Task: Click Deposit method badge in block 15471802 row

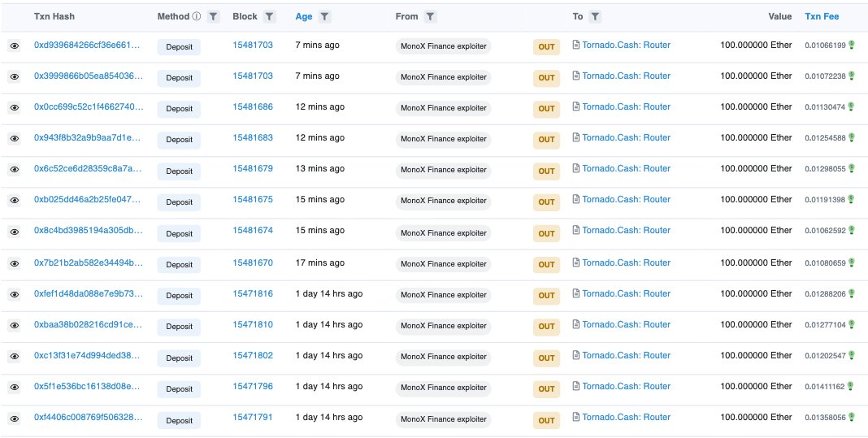Action: pyautogui.click(x=179, y=358)
